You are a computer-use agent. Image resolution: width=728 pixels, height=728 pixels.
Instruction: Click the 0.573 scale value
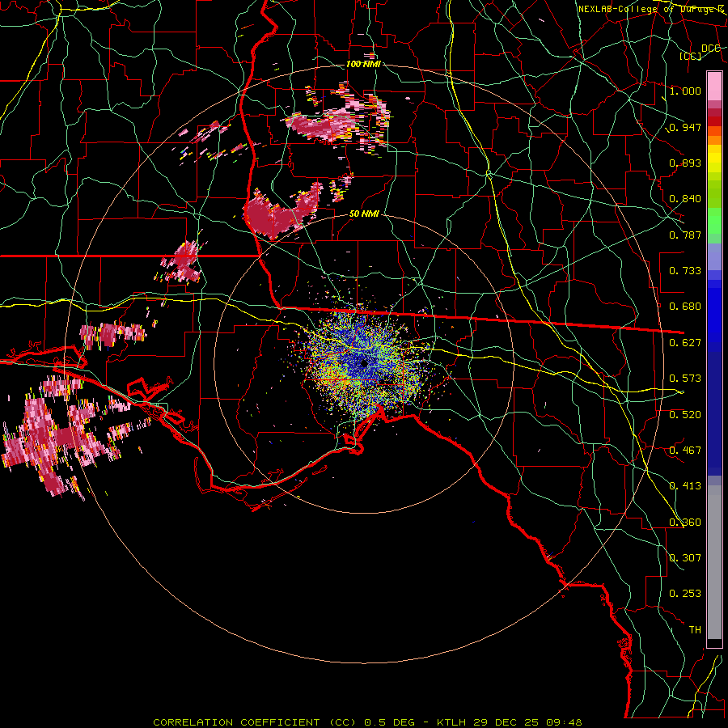(x=685, y=379)
